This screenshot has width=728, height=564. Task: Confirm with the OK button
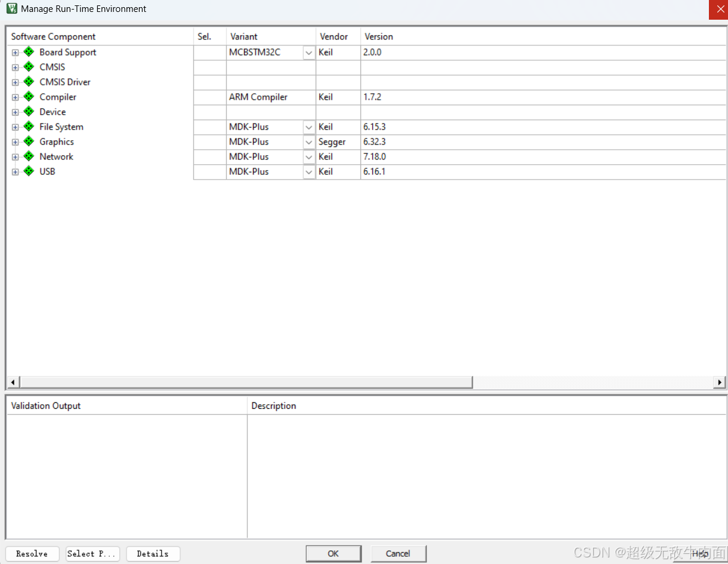pyautogui.click(x=334, y=554)
